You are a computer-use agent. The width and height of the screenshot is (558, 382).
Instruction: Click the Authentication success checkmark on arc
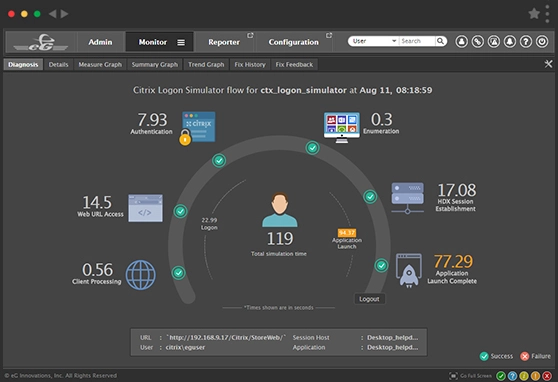pos(219,160)
